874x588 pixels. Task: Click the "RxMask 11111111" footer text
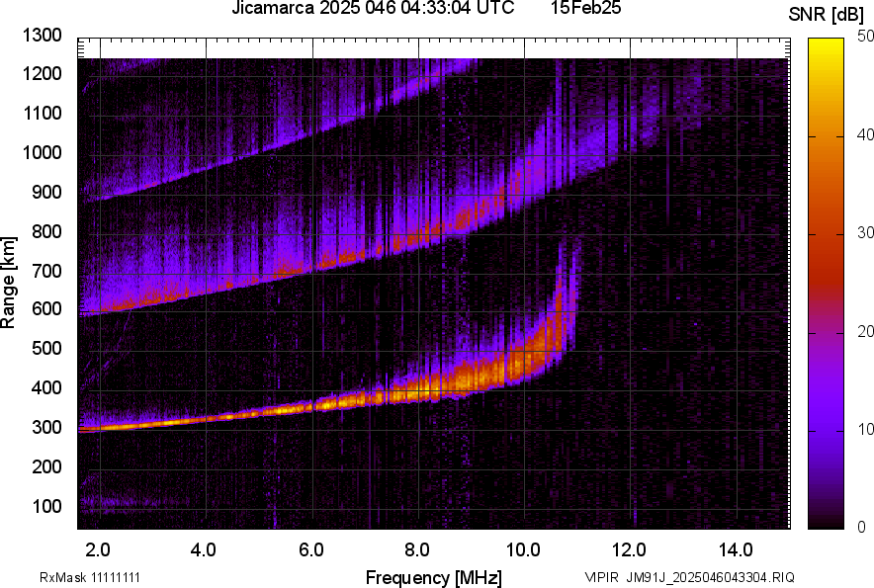pyautogui.click(x=90, y=577)
